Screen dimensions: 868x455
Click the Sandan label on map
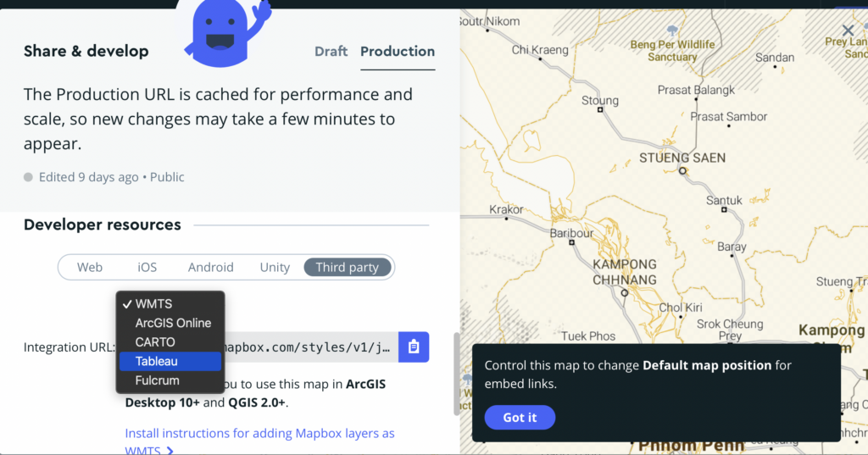click(x=775, y=58)
